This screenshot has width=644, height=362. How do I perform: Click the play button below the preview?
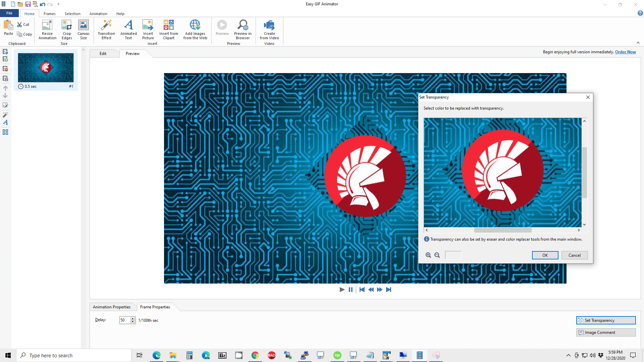342,290
